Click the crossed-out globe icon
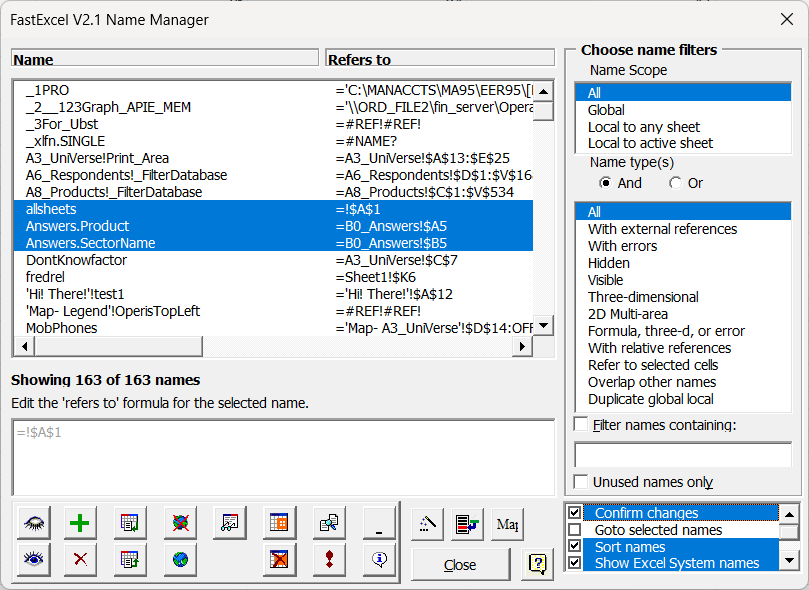 tap(180, 523)
